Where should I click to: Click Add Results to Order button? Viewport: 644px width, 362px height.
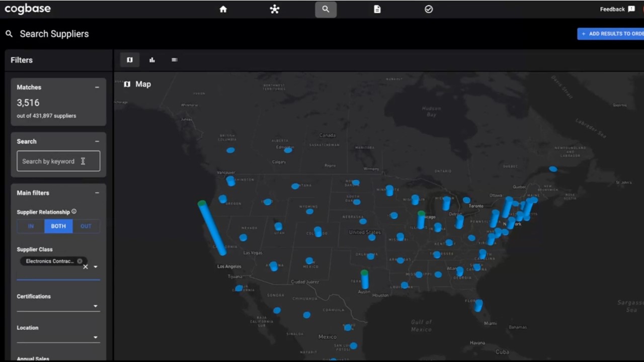click(611, 34)
